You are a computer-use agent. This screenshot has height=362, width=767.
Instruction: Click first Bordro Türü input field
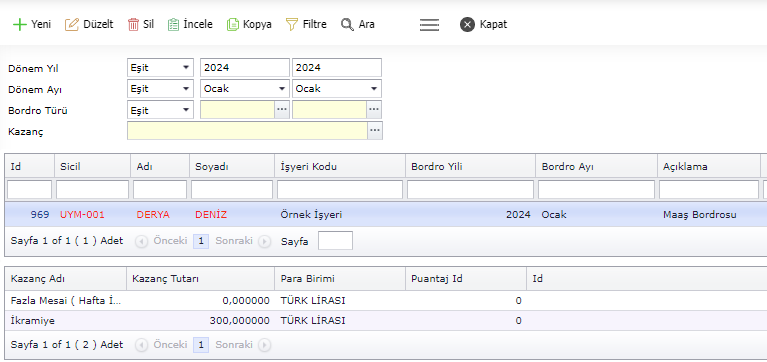(x=238, y=110)
